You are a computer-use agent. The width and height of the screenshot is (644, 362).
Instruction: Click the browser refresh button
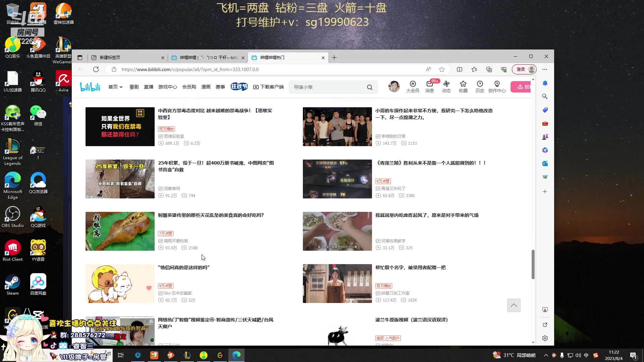(96, 69)
